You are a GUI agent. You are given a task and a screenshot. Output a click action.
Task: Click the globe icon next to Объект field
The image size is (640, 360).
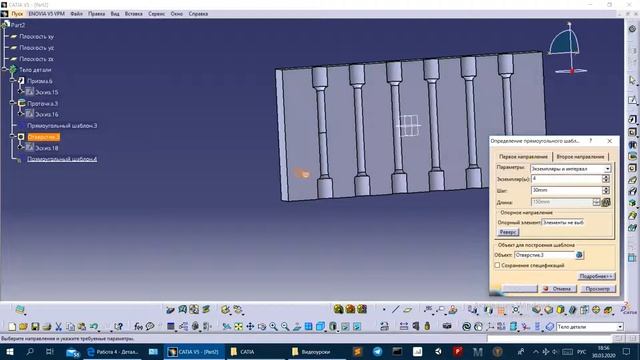[579, 255]
